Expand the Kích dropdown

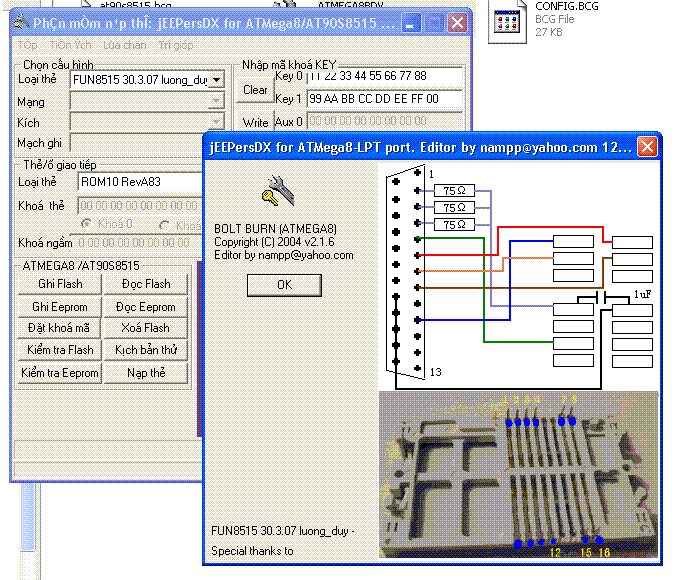click(216, 122)
